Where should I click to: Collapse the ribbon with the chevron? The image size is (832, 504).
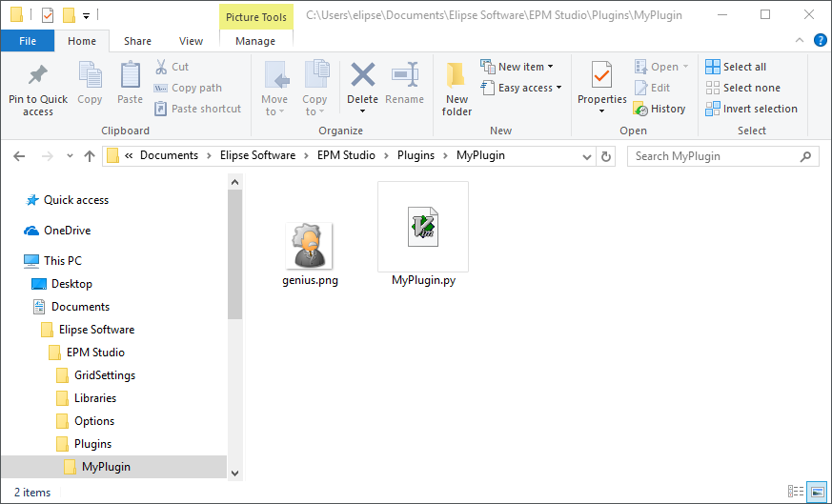[x=801, y=41]
